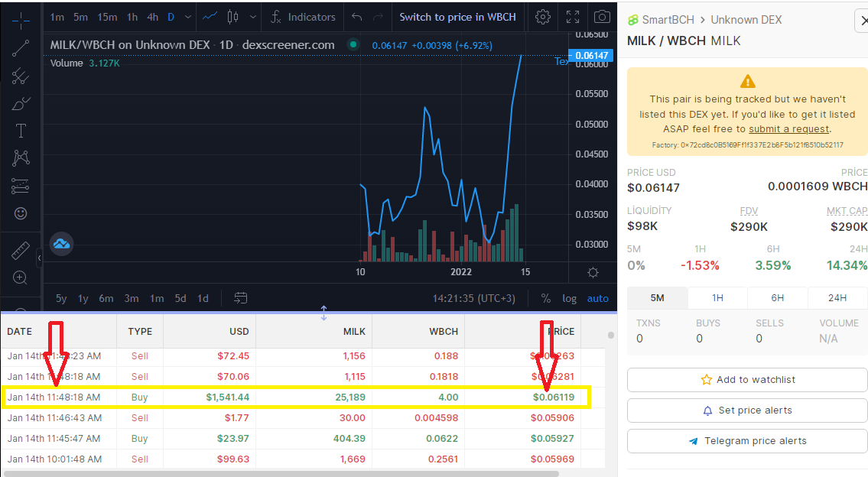Set chart interval to 15m
This screenshot has width=868, height=477.
coord(107,17)
